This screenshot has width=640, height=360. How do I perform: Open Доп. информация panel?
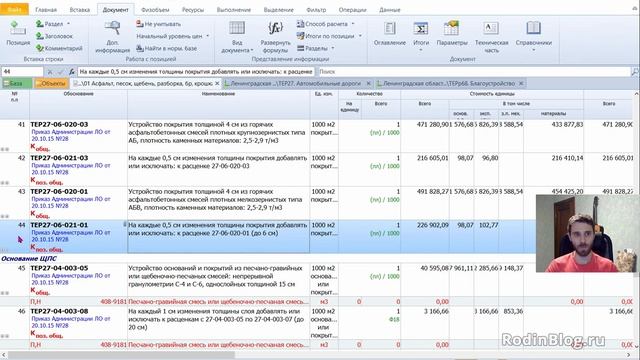click(112, 37)
